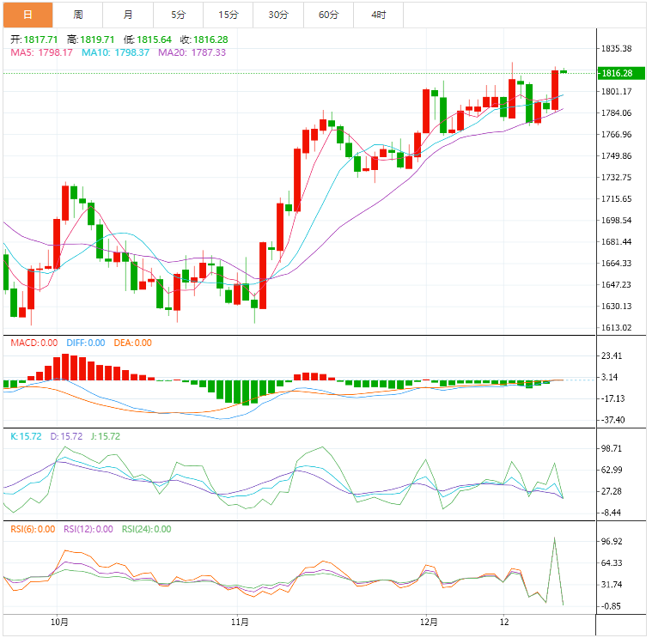Click the RSI(24) legend label
Viewport: 652px width, 644px height.
point(146,530)
